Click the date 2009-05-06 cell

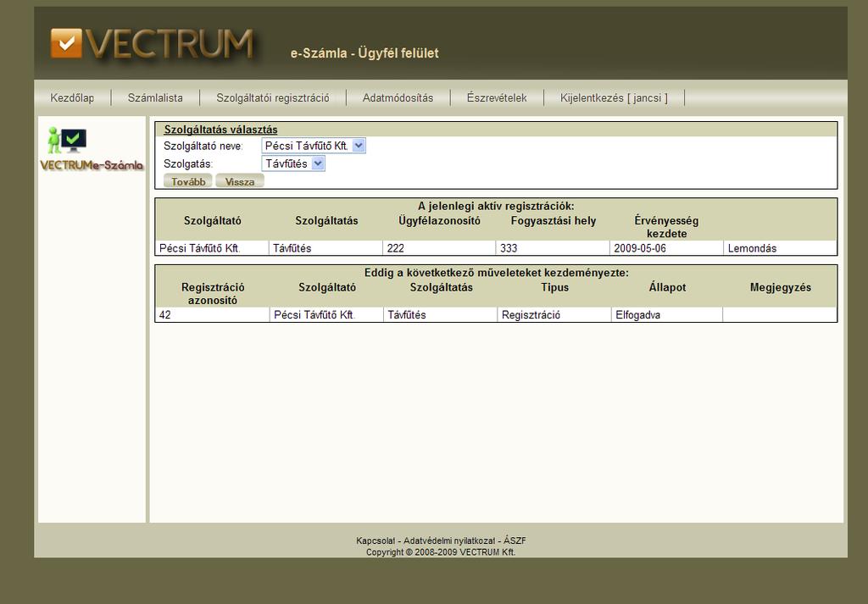[x=666, y=248]
